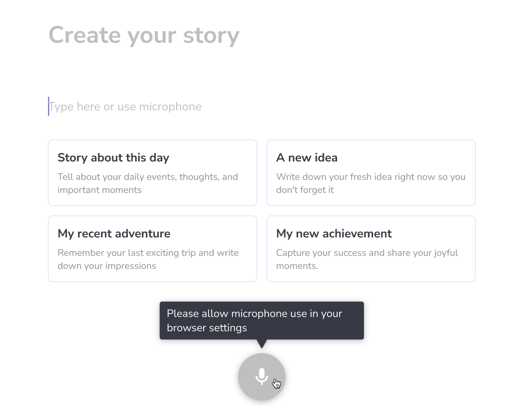The image size is (532, 414).
Task: Click the "My new achievement" heading text
Action: coord(334,234)
